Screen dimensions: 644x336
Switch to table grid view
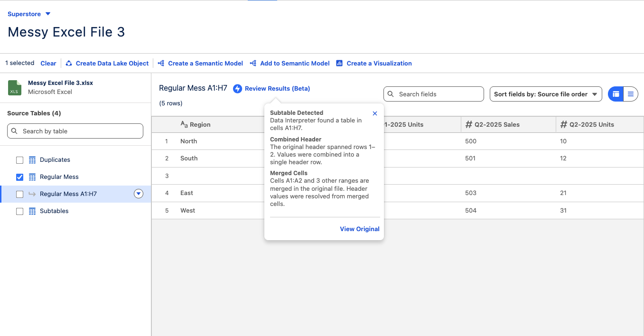[616, 94]
